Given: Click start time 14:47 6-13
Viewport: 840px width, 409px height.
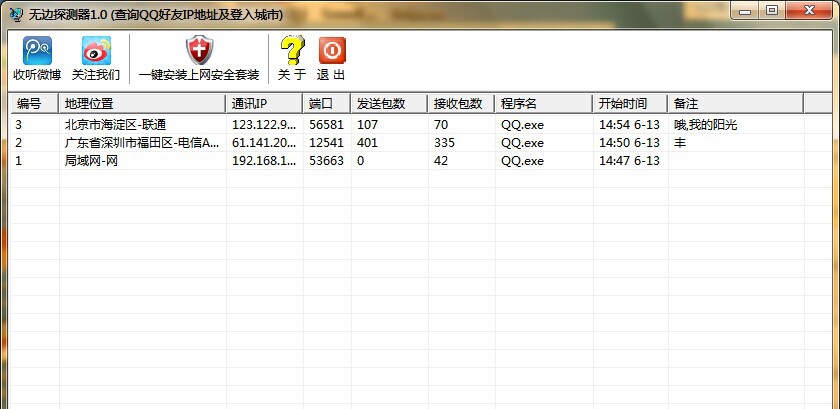Looking at the screenshot, I should (629, 161).
